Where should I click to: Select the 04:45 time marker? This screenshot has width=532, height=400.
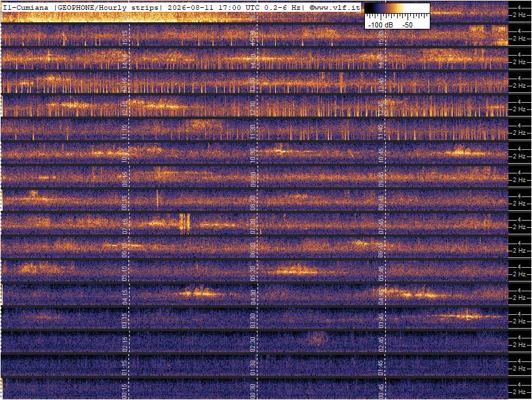pyautogui.click(x=382, y=297)
